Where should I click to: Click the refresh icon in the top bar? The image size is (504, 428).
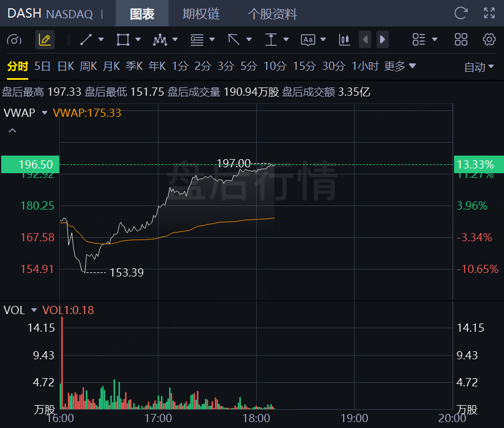(x=461, y=13)
